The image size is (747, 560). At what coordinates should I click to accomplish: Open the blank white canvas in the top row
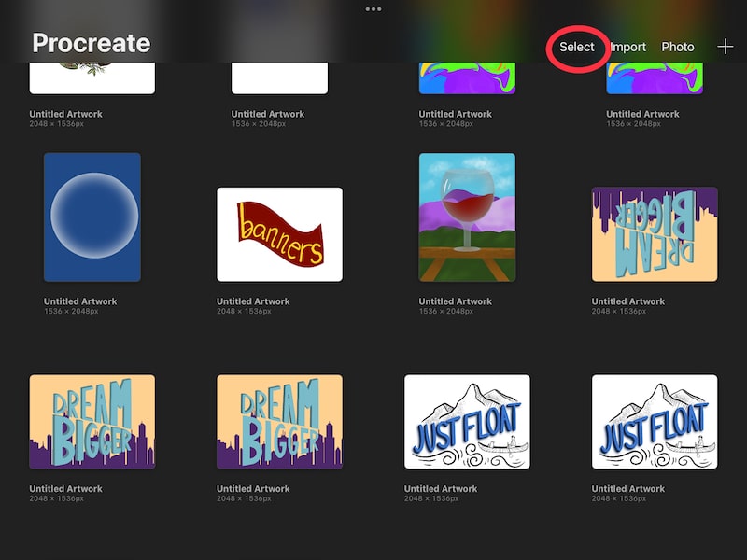[x=279, y=78]
